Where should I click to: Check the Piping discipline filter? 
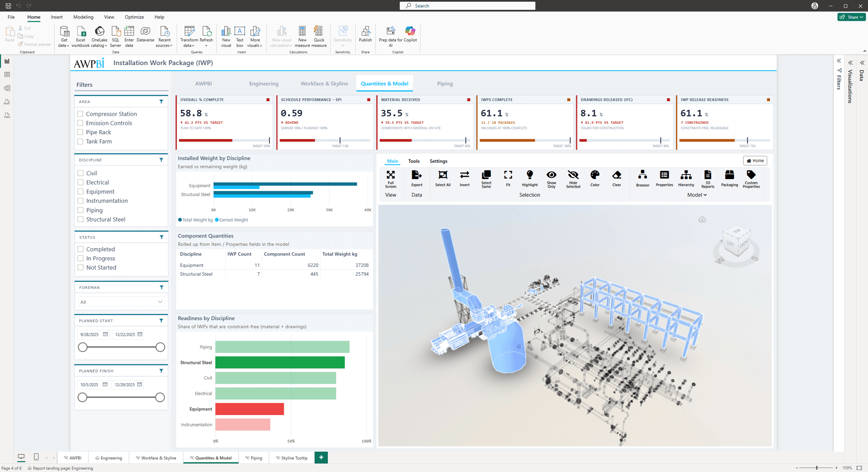pyautogui.click(x=80, y=210)
